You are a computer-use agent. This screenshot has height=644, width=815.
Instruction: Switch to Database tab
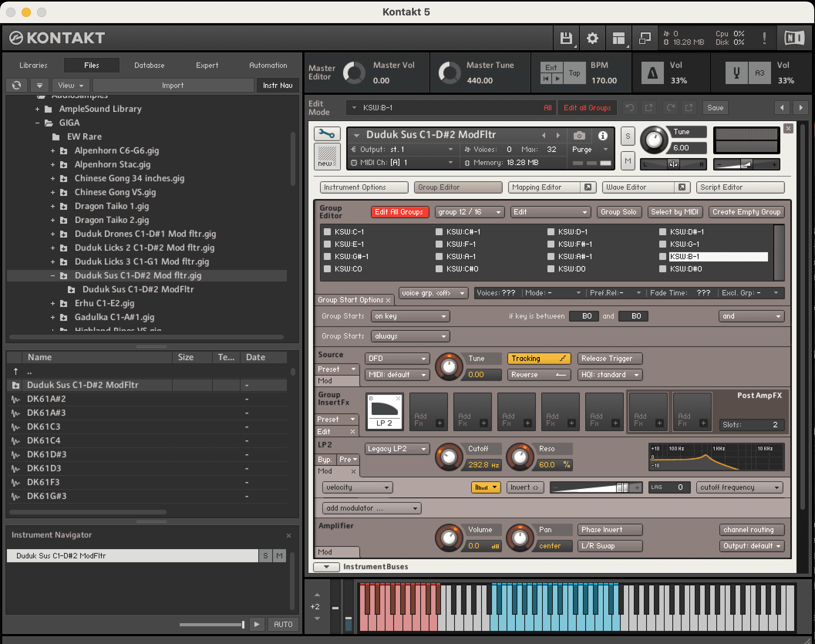tap(149, 65)
